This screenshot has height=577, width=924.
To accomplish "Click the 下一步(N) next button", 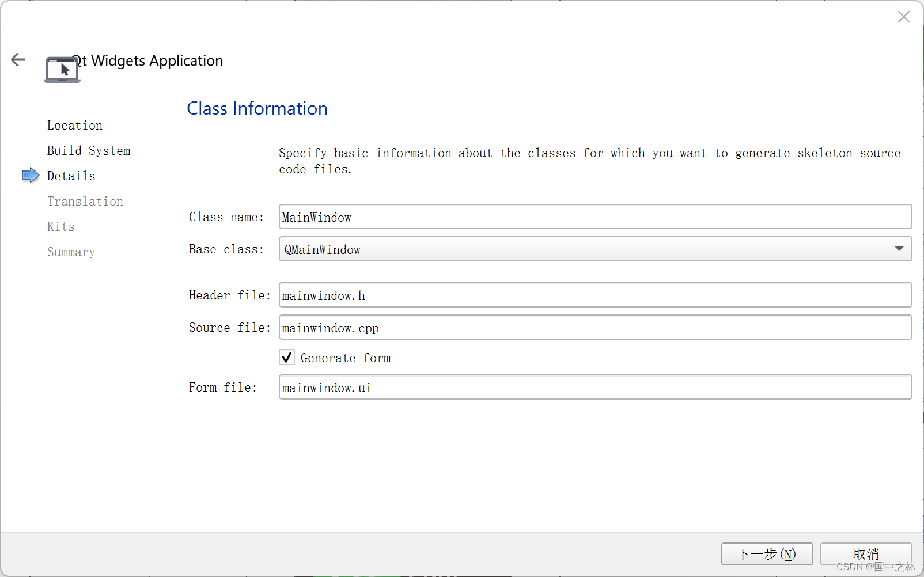I will (767, 554).
